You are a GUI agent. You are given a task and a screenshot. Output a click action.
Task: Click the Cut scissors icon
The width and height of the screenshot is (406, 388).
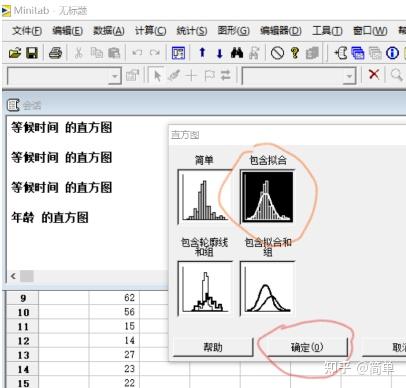78,53
